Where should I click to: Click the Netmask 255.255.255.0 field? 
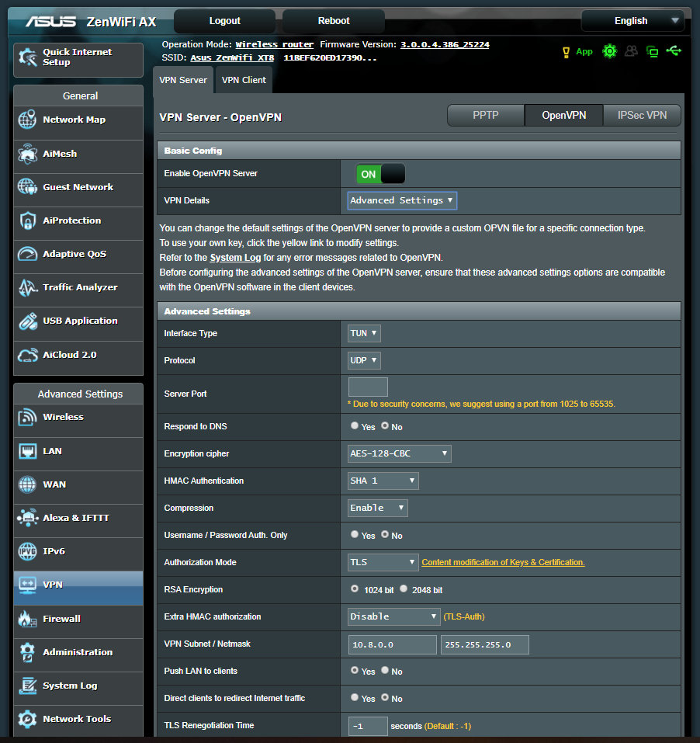click(485, 645)
